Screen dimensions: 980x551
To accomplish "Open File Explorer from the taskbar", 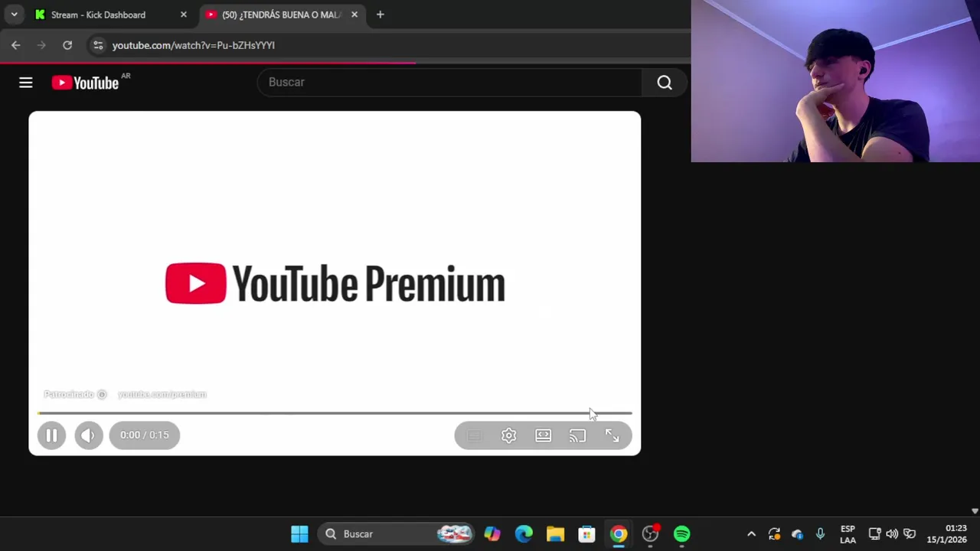I will point(555,534).
